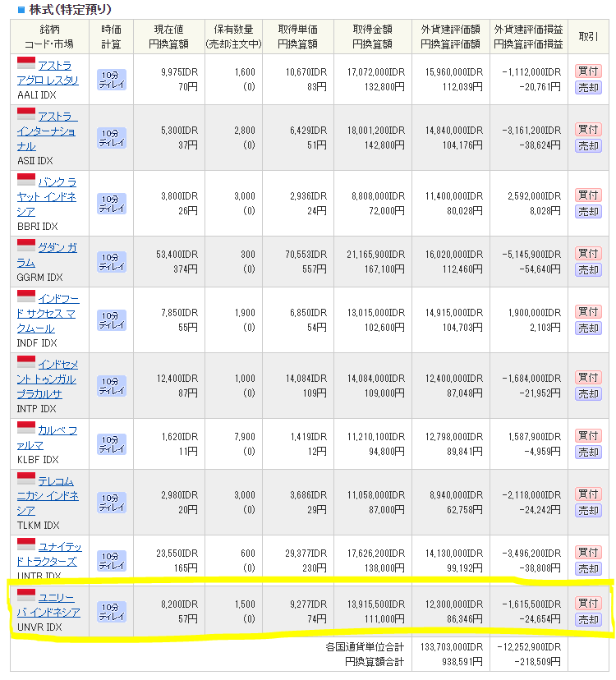Click the 10分ディレイ badge in BBRI row

112,204
